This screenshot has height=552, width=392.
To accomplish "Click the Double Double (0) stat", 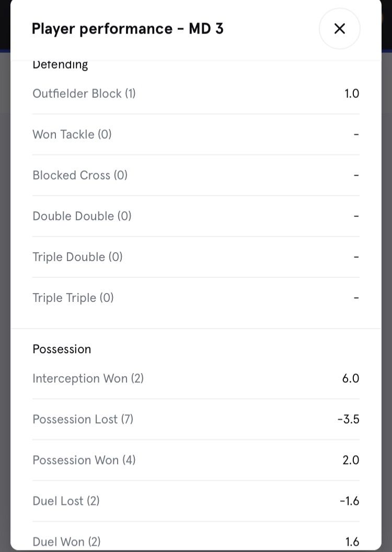I will click(x=82, y=216).
